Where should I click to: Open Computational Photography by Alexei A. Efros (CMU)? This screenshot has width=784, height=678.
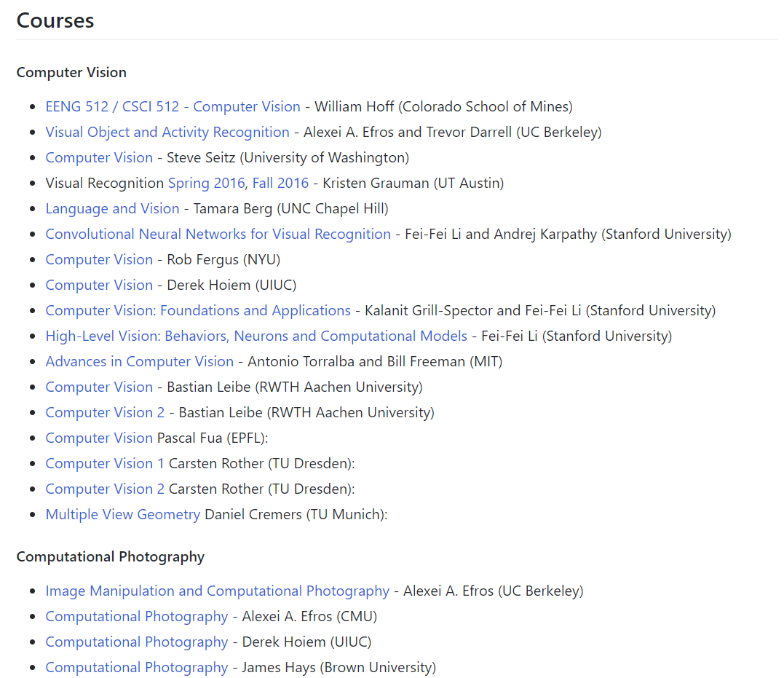click(x=137, y=617)
